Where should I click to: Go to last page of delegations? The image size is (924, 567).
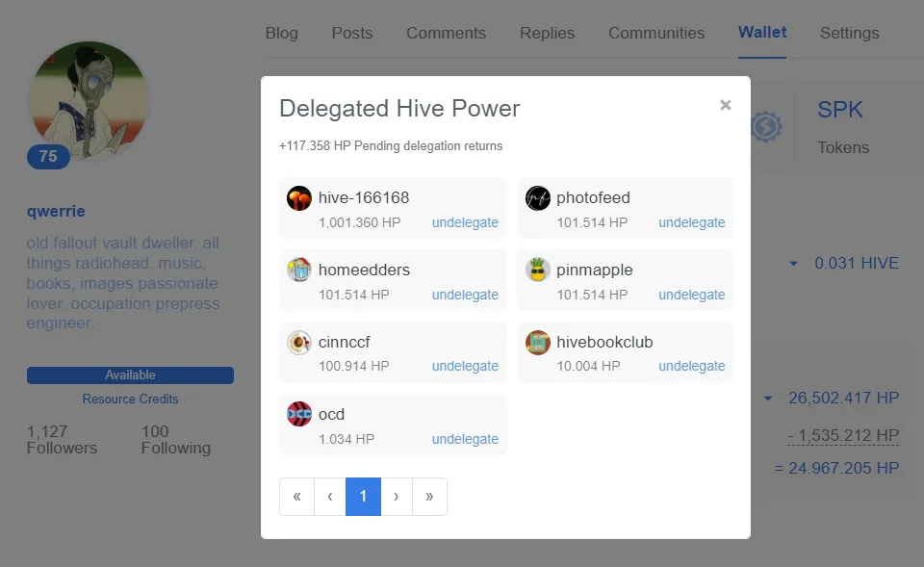tap(429, 497)
